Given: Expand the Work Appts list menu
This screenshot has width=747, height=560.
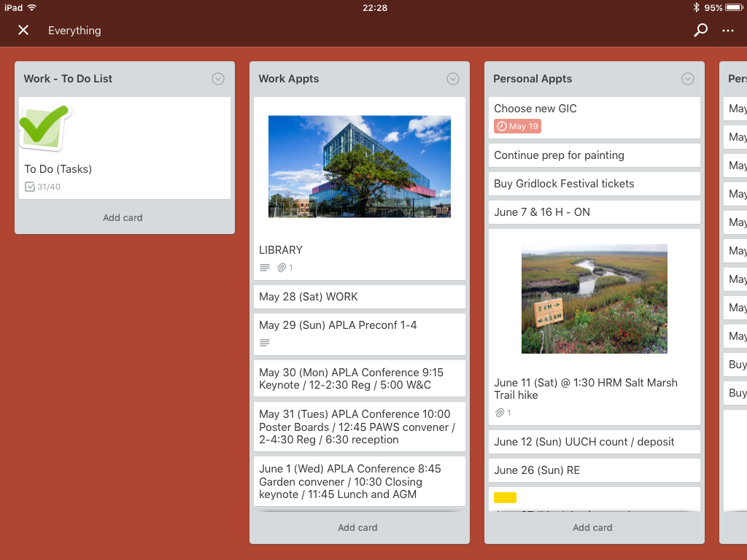Looking at the screenshot, I should pyautogui.click(x=452, y=79).
